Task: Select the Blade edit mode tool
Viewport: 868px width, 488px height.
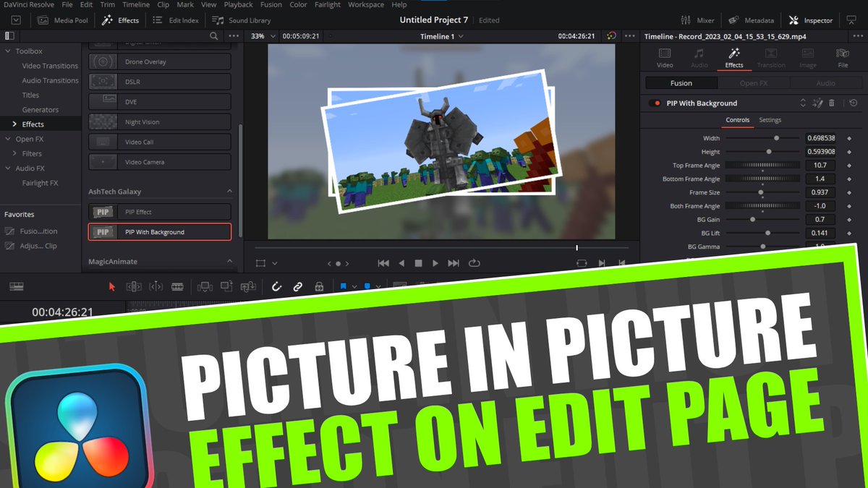Action: (x=177, y=286)
